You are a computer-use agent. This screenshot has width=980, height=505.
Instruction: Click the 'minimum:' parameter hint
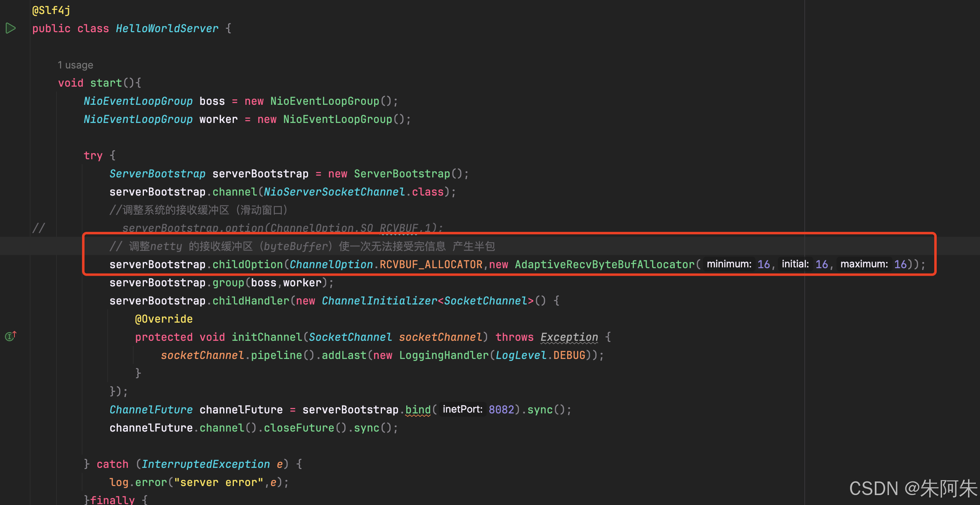(x=729, y=264)
